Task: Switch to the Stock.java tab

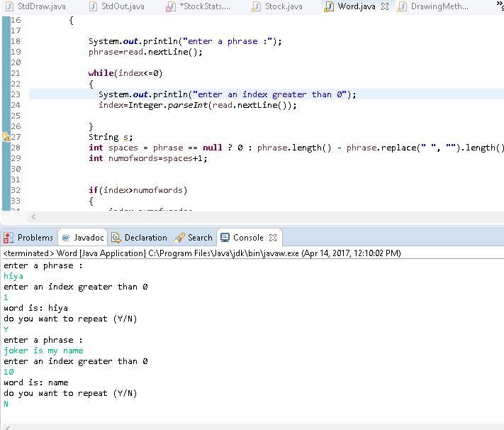Action: 283,6
